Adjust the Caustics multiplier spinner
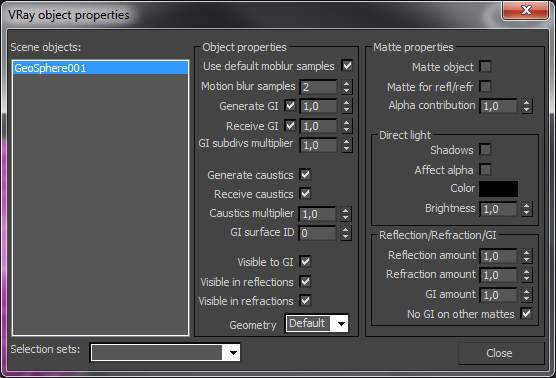The width and height of the screenshot is (556, 378). point(346,214)
